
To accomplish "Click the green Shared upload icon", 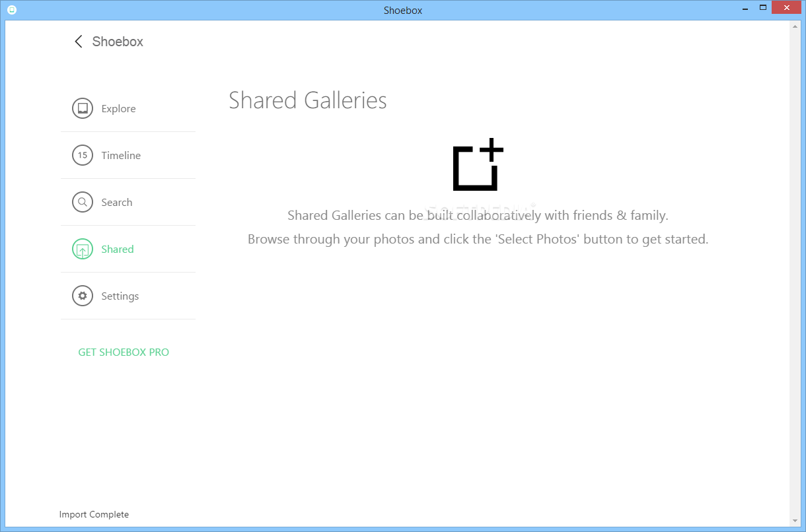I will click(83, 249).
